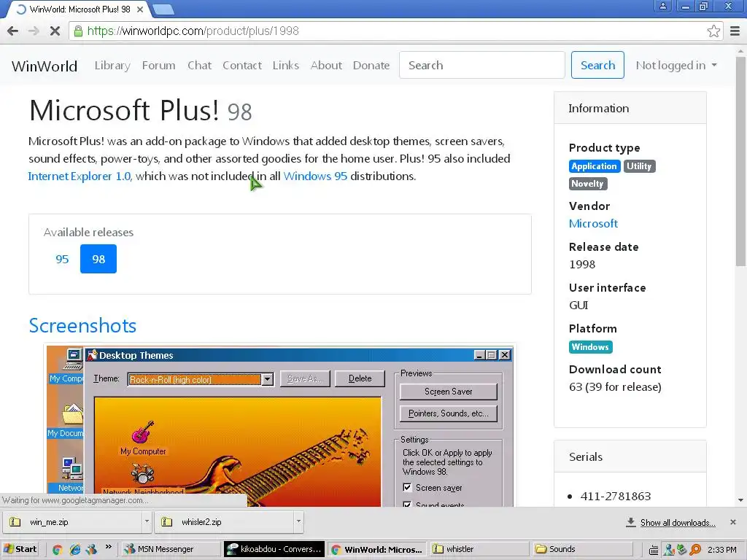Click the Application product type badge
Image resolution: width=747 pixels, height=560 pixels.
click(x=594, y=166)
